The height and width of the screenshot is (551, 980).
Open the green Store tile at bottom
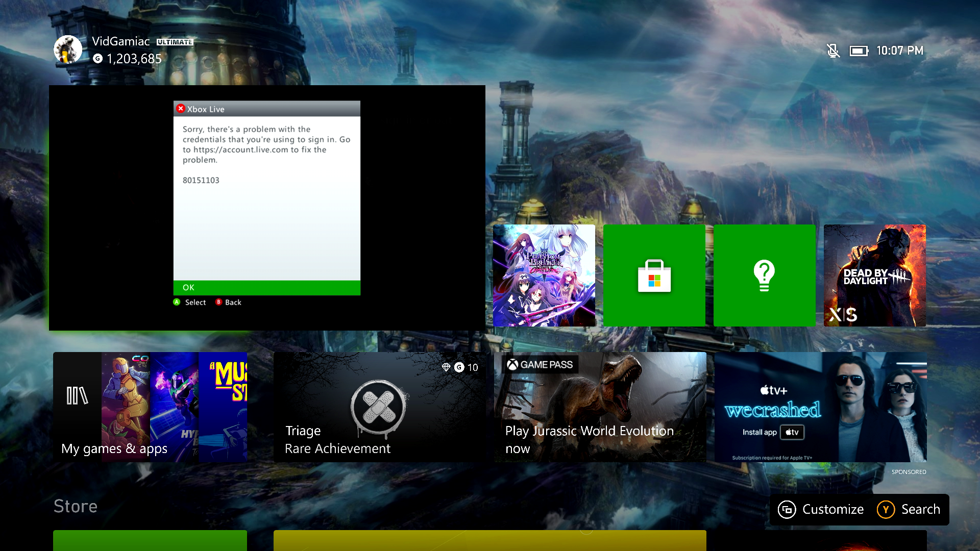(150, 540)
